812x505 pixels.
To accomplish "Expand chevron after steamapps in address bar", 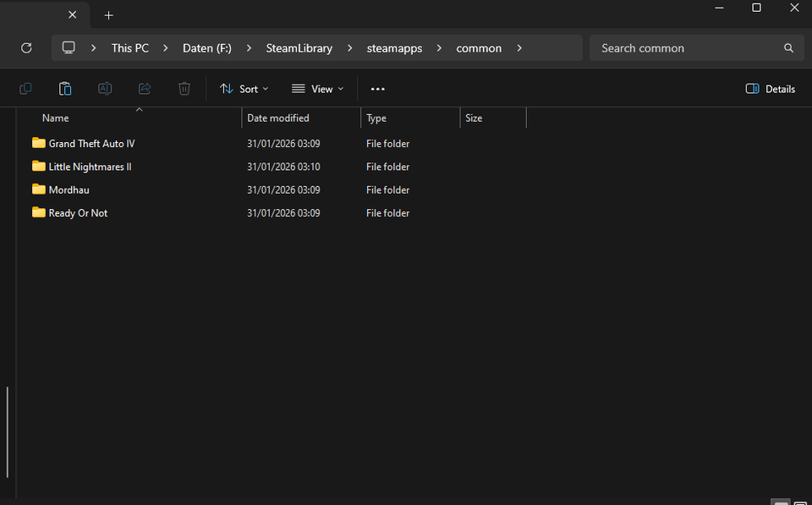I will (440, 48).
